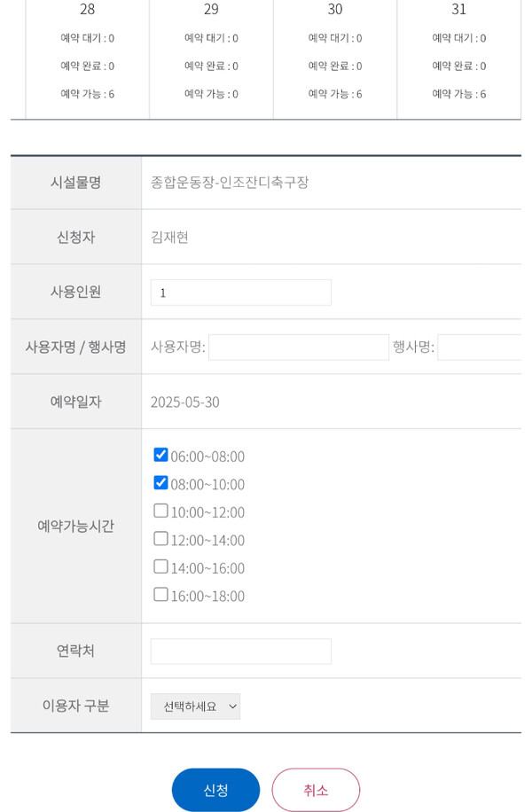
Task: Click the 예약 가능 : 6 text on day 31
Action: [458, 93]
